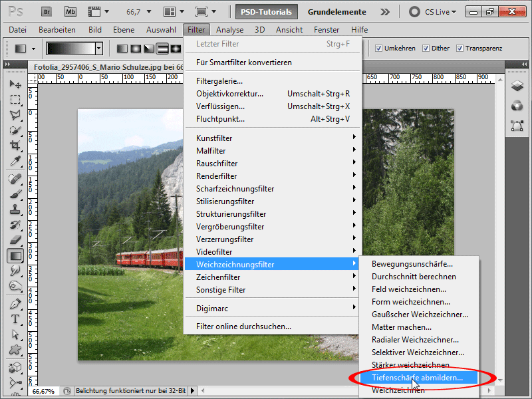Open status bar info flyout arrow
Screen dimensions: 532x399
point(193,391)
